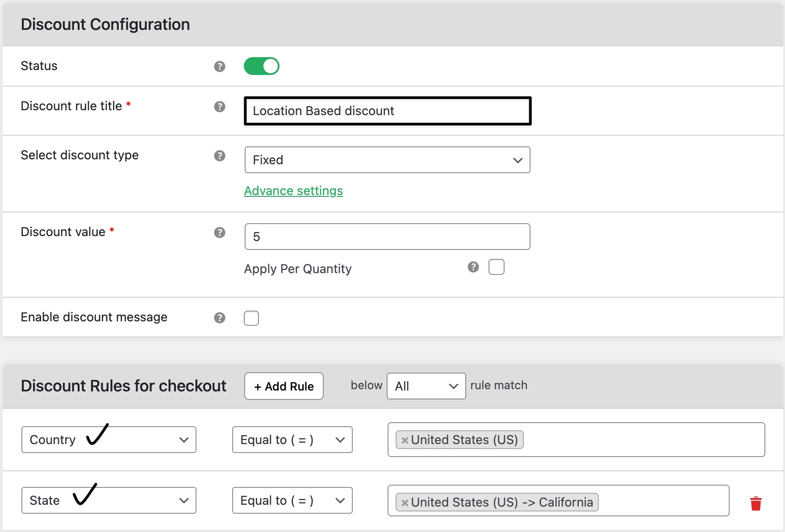
Task: Remove United States (US) country tag
Action: click(x=405, y=440)
